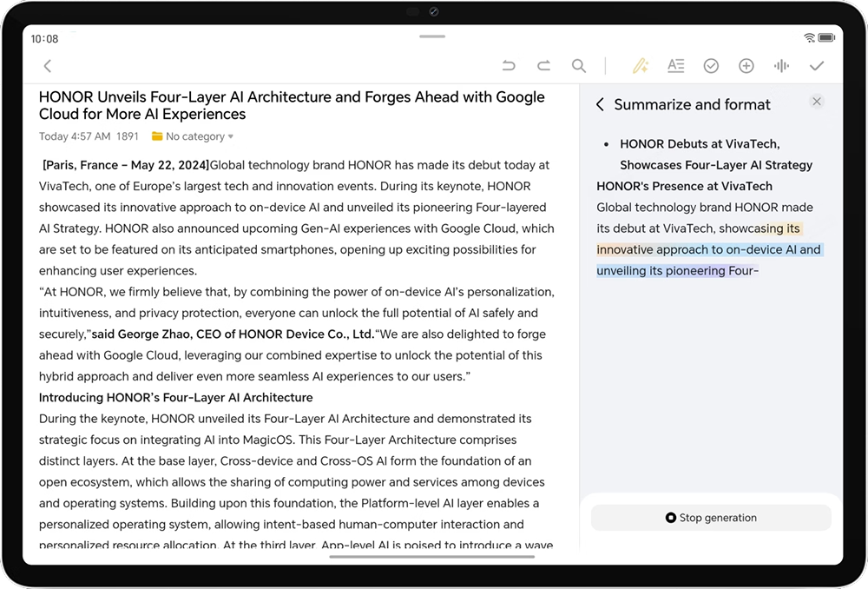
Task: Return to the previous AI panel menu
Action: [x=600, y=105]
